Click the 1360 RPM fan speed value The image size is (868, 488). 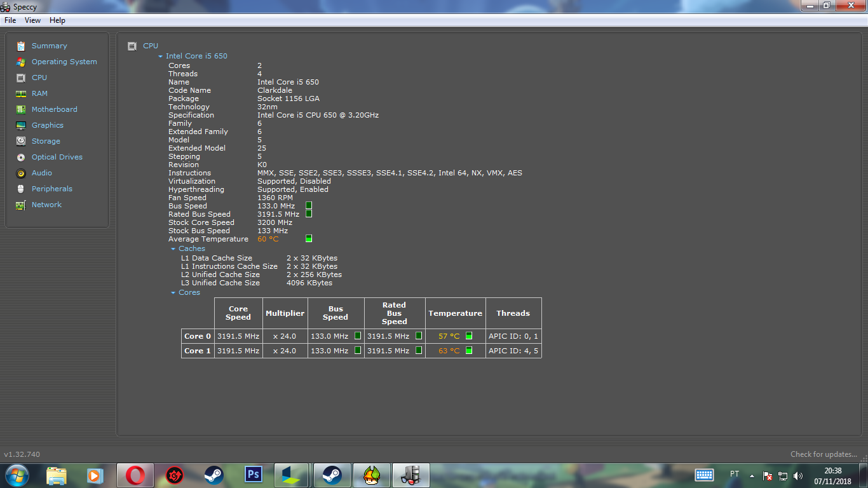[x=275, y=198]
